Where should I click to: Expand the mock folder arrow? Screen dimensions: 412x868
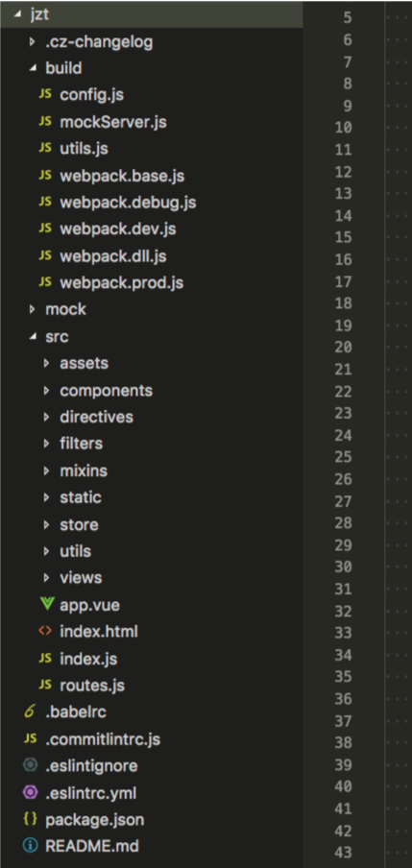tap(33, 309)
